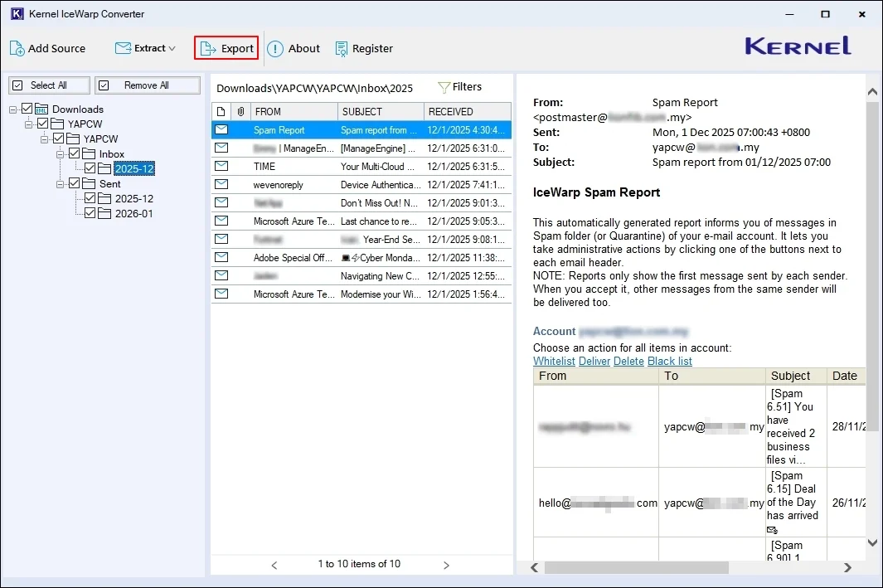Viewport: 883px width, 588px height.
Task: Uncheck the Inbox folder checkbox
Action: [75, 153]
